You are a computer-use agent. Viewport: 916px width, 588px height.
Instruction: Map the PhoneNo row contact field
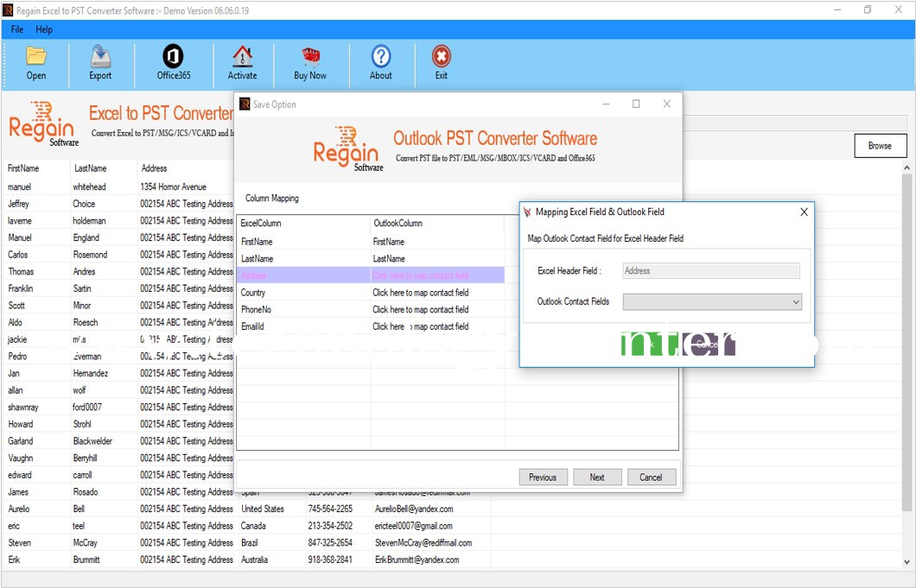421,309
